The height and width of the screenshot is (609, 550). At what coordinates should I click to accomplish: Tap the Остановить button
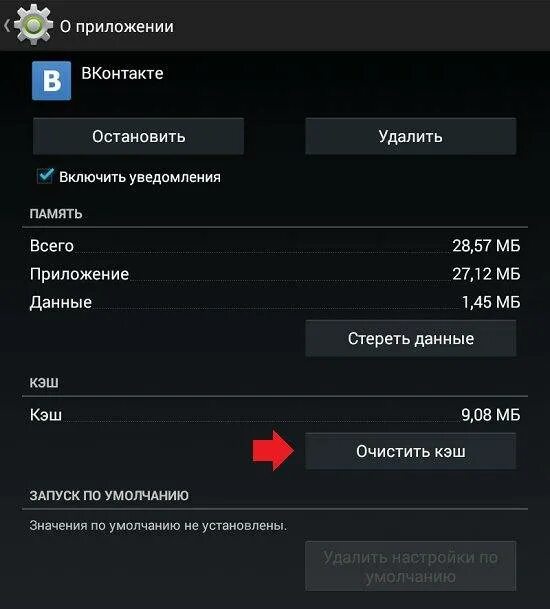pos(139,136)
